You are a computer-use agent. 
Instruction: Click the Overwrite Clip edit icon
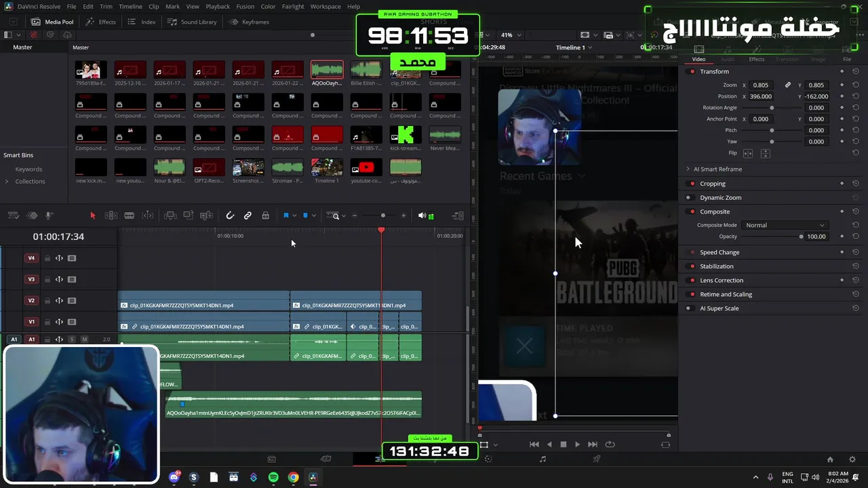pyautogui.click(x=189, y=216)
